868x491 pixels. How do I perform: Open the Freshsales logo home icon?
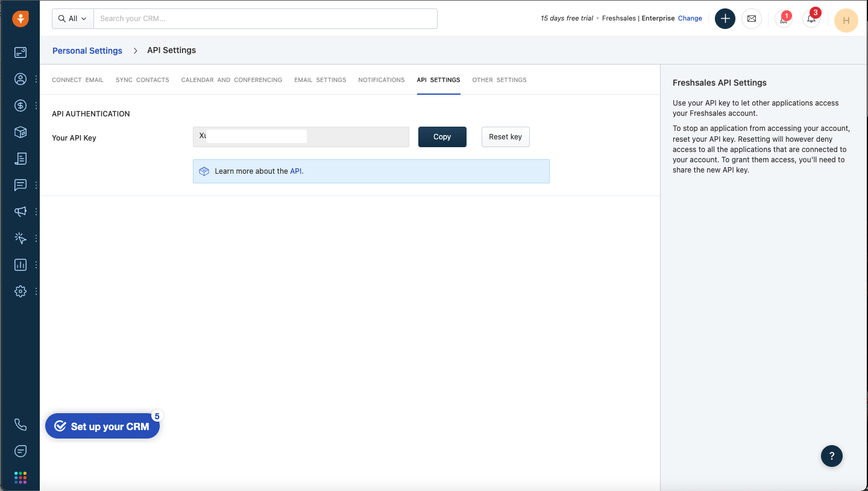click(x=20, y=19)
